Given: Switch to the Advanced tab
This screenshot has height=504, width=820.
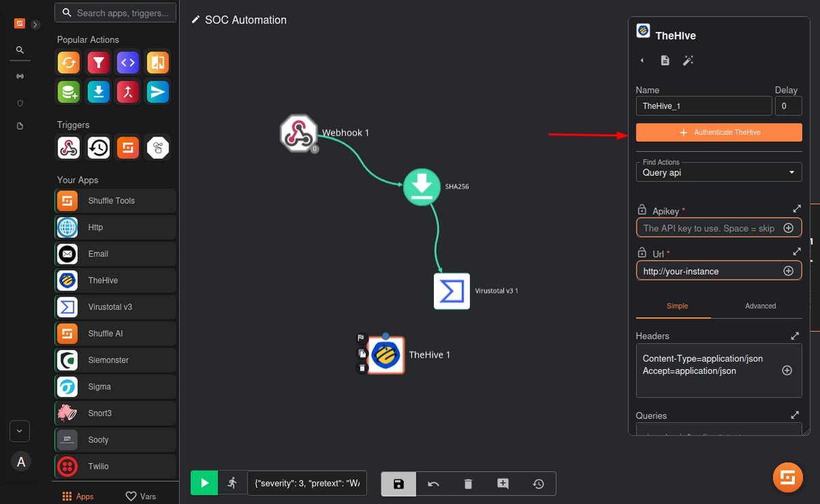Looking at the screenshot, I should pos(760,306).
